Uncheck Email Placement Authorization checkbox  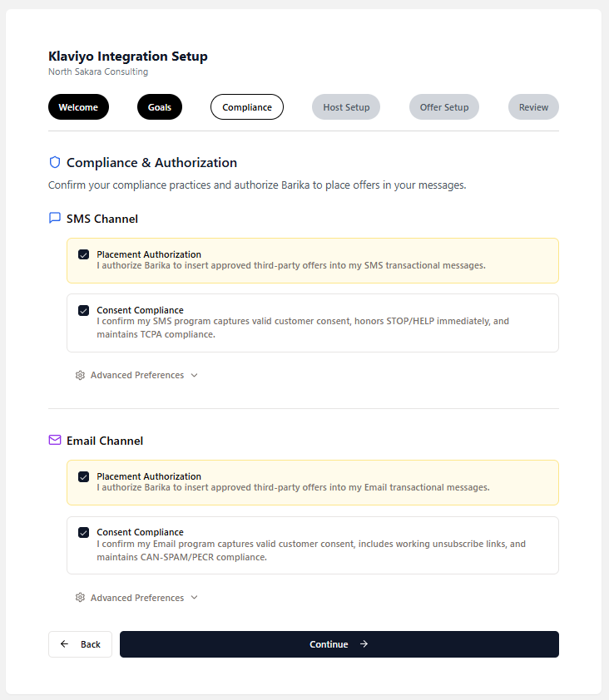(x=83, y=476)
